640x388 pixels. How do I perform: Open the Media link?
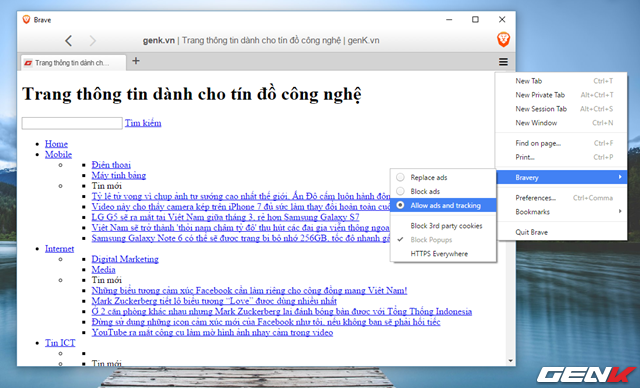(x=103, y=269)
